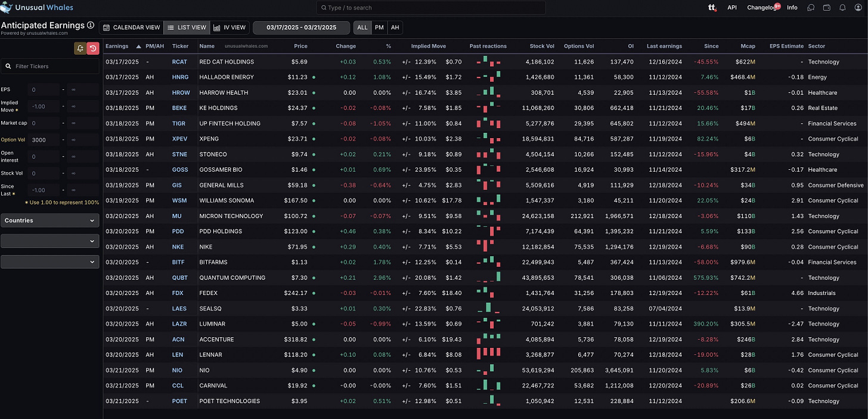Open the Info menu
Image resolution: width=868 pixels, height=419 pixels.
coord(792,8)
